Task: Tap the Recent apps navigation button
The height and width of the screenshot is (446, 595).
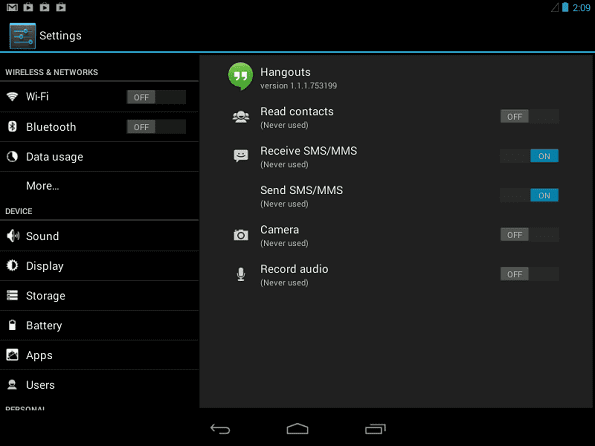Action: (375, 429)
